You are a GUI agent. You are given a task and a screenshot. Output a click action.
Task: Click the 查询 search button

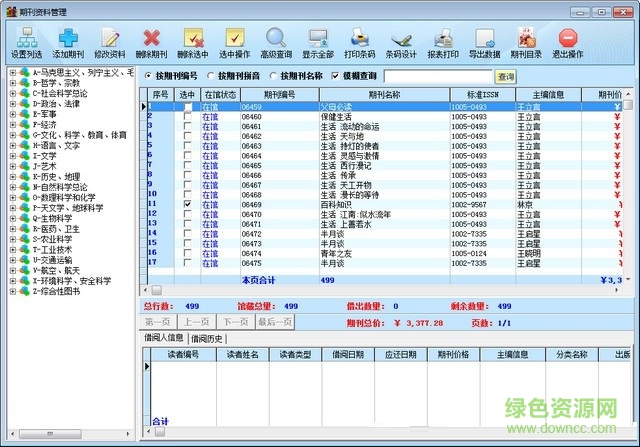click(x=506, y=76)
